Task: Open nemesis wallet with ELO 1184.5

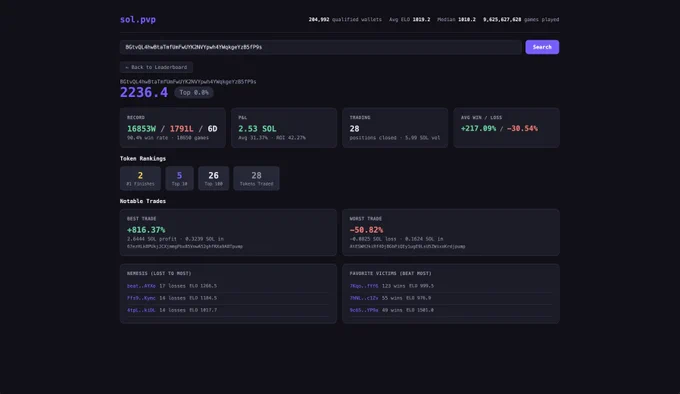Action: coord(141,298)
